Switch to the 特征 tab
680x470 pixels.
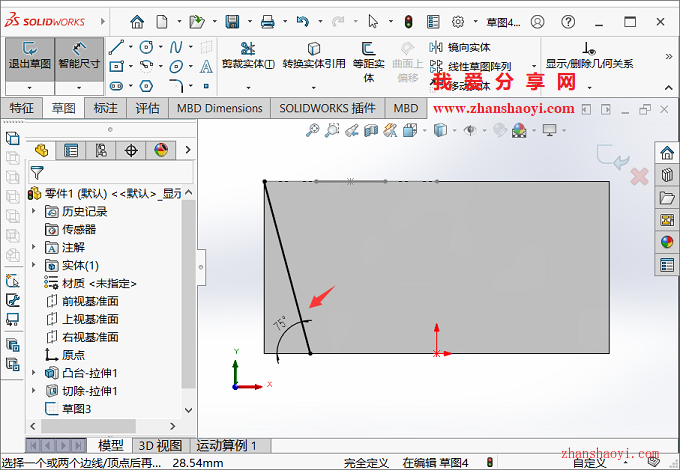[21, 108]
